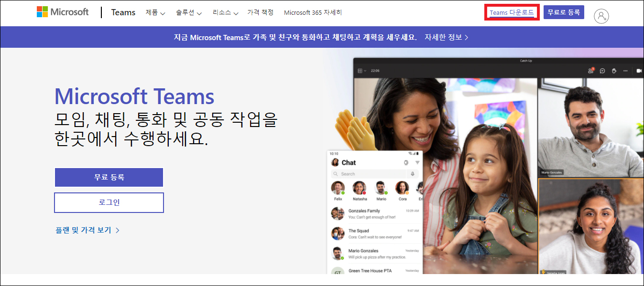Open Microsoft 365 자세히 menu item

313,12
